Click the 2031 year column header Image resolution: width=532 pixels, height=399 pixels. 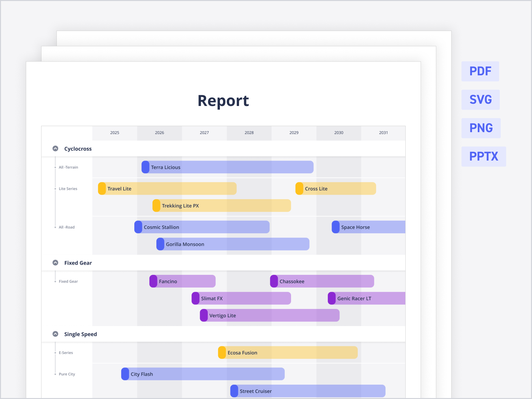click(383, 133)
